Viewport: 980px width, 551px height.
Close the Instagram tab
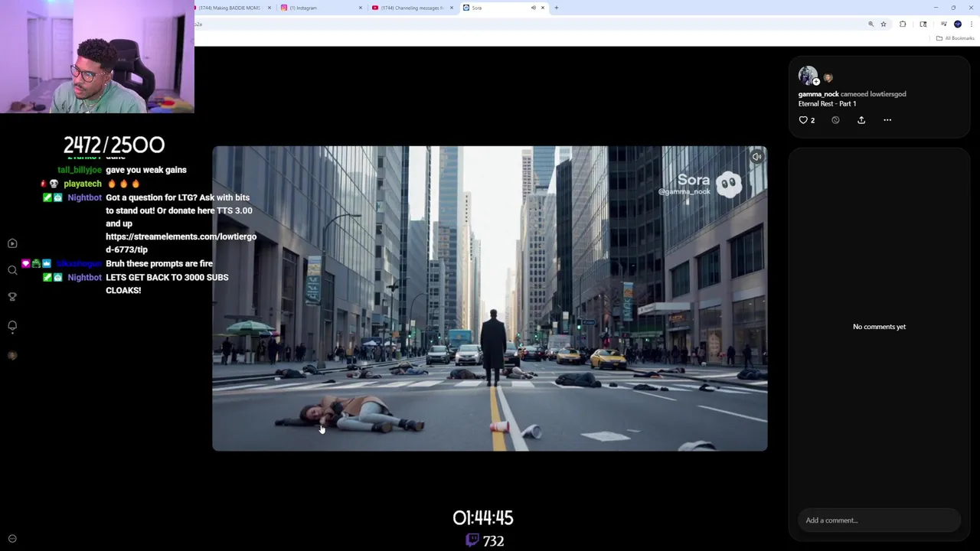[361, 8]
